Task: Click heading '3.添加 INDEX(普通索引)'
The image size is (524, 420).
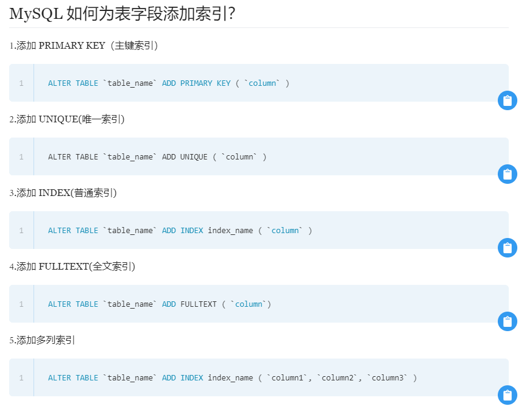Action: (x=63, y=193)
